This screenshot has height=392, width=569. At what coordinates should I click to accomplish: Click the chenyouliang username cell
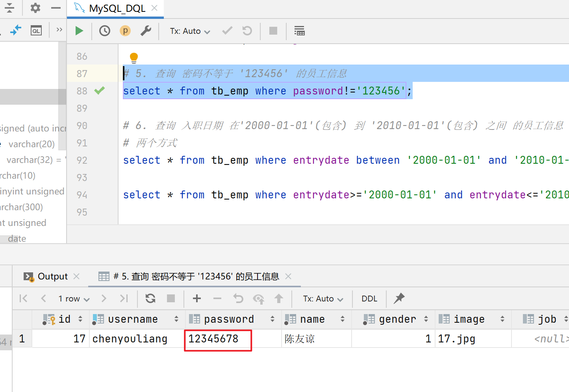137,339
